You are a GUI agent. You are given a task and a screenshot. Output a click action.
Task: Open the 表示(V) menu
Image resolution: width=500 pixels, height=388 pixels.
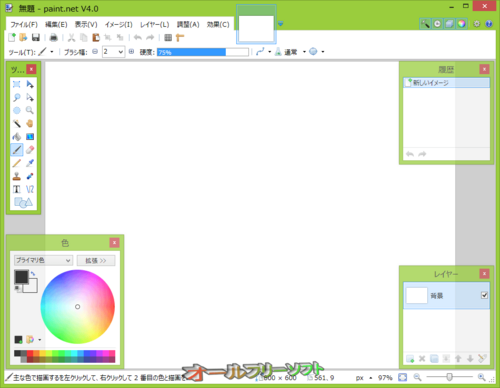pos(86,24)
